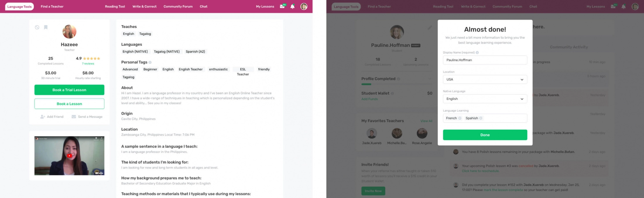Open the Community Forum menu item
The height and width of the screenshot is (198, 644).
(x=178, y=6)
